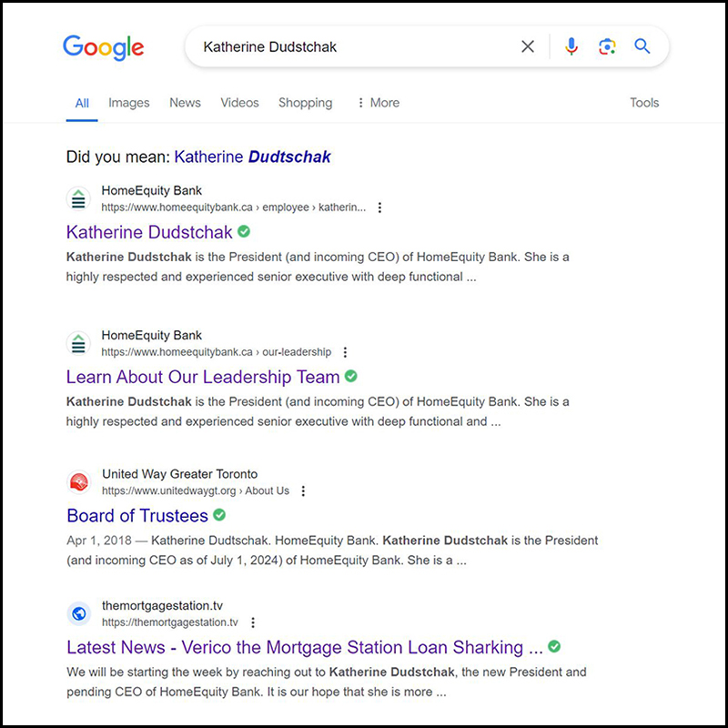
Task: Click the unitedwaygt.org About Us URL
Action: pos(196,491)
